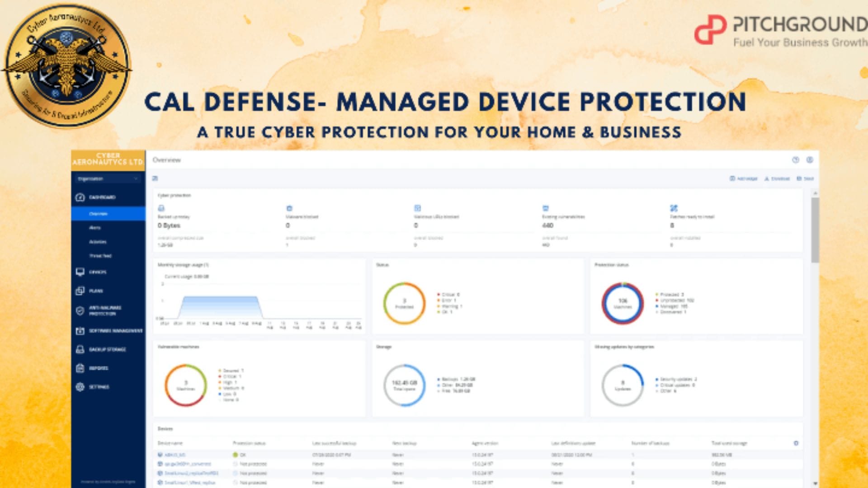This screenshot has height=488, width=868.
Task: Open the Activities submenu item
Action: point(98,242)
